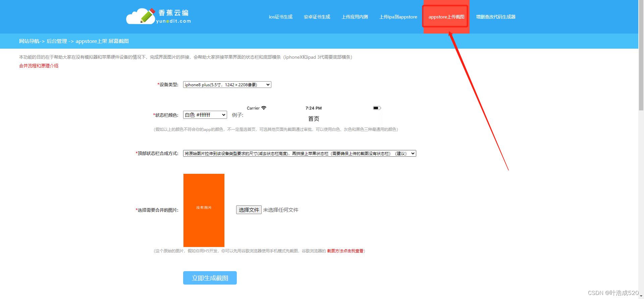Click the status bar example image
The image size is (644, 299).
(314, 114)
